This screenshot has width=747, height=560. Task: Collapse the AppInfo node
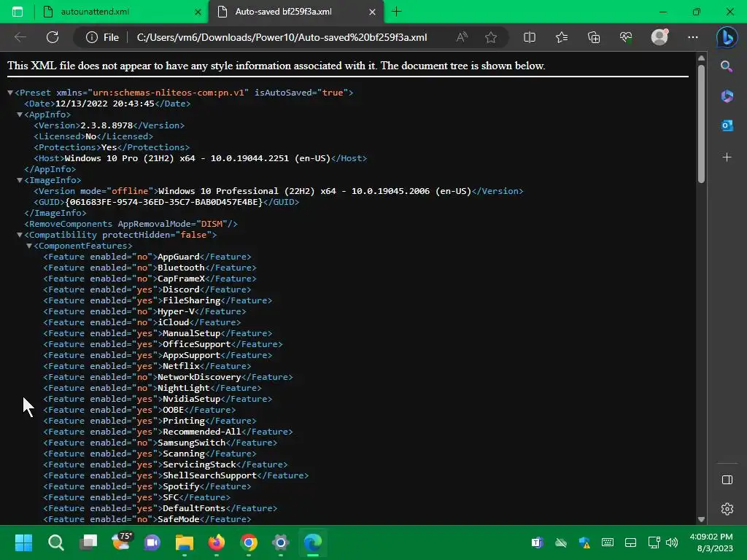pyautogui.click(x=20, y=114)
